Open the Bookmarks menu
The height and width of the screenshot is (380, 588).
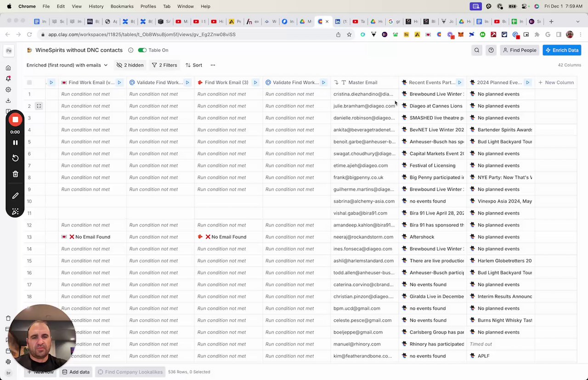click(x=122, y=6)
